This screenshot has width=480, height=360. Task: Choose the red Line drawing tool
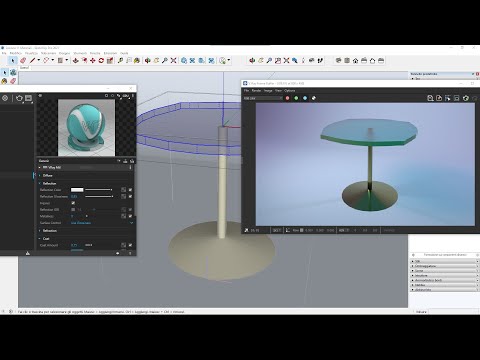coord(32,61)
